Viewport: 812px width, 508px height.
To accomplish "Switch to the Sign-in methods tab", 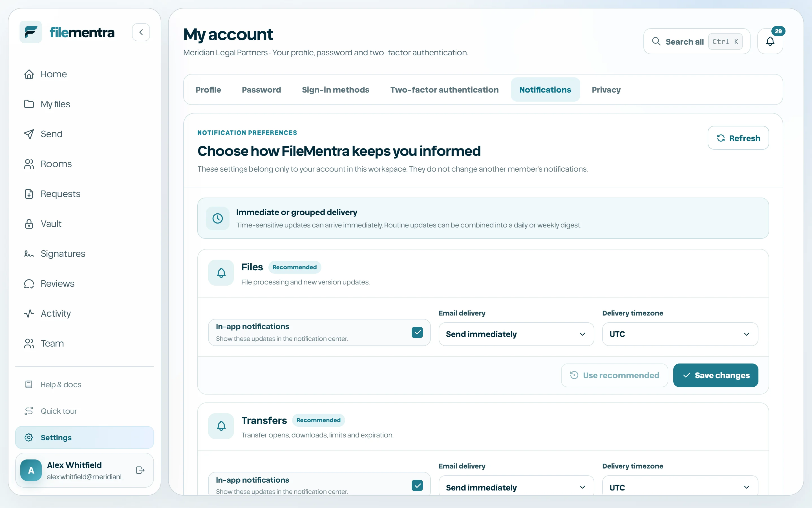I will pyautogui.click(x=336, y=90).
